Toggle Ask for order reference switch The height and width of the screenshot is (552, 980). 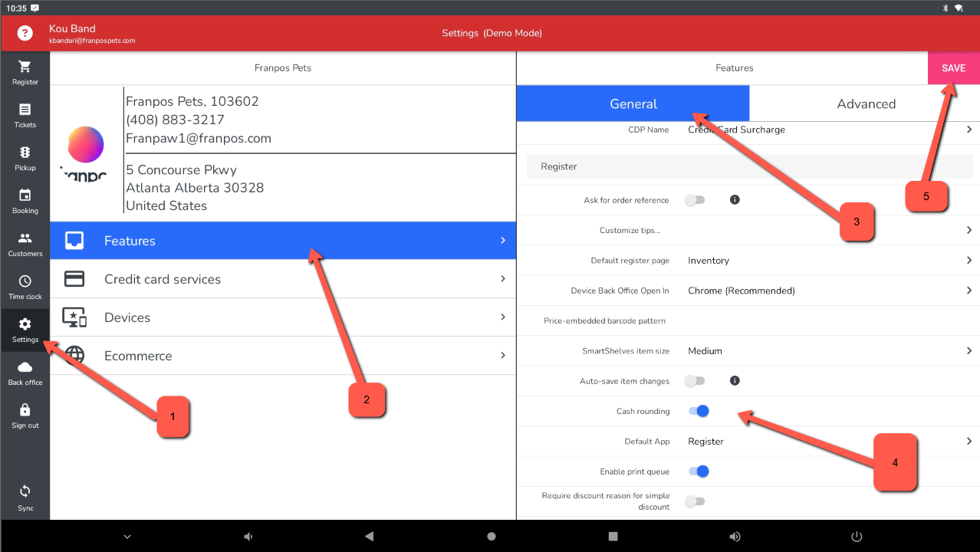click(x=695, y=200)
